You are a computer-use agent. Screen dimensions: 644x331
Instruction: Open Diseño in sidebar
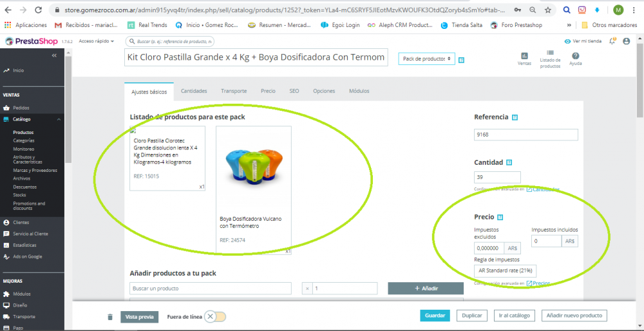pos(20,305)
